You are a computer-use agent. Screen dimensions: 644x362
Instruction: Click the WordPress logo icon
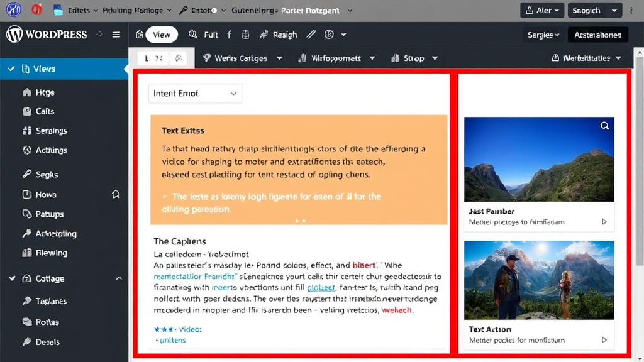[14, 35]
